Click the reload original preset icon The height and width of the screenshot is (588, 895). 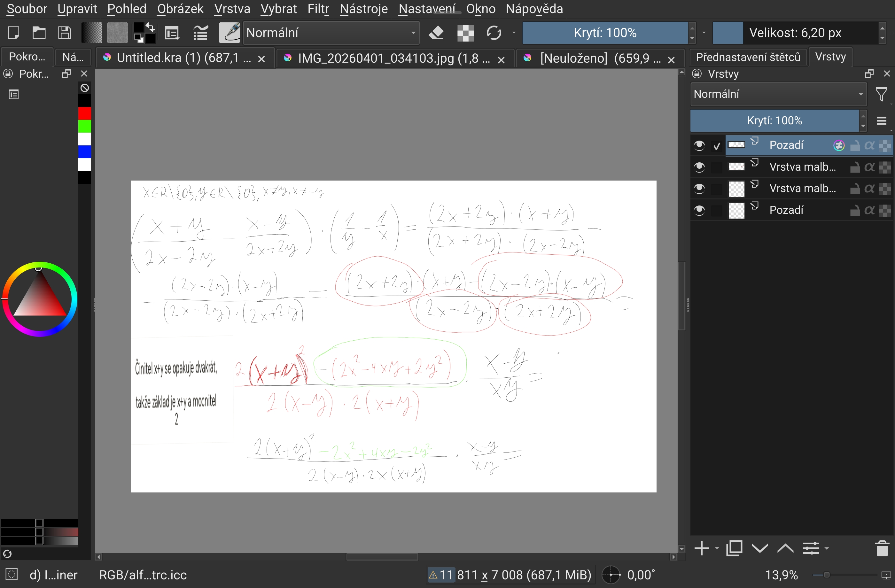[x=494, y=33]
